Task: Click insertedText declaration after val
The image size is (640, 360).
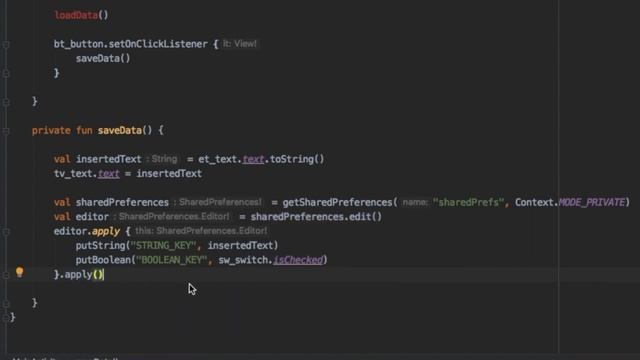Action: pyautogui.click(x=109, y=159)
